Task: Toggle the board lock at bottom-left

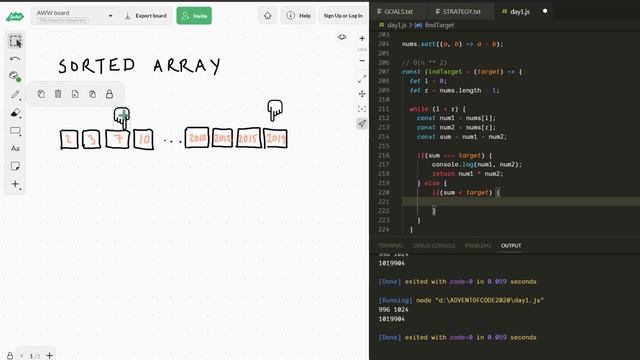Action: (10, 356)
